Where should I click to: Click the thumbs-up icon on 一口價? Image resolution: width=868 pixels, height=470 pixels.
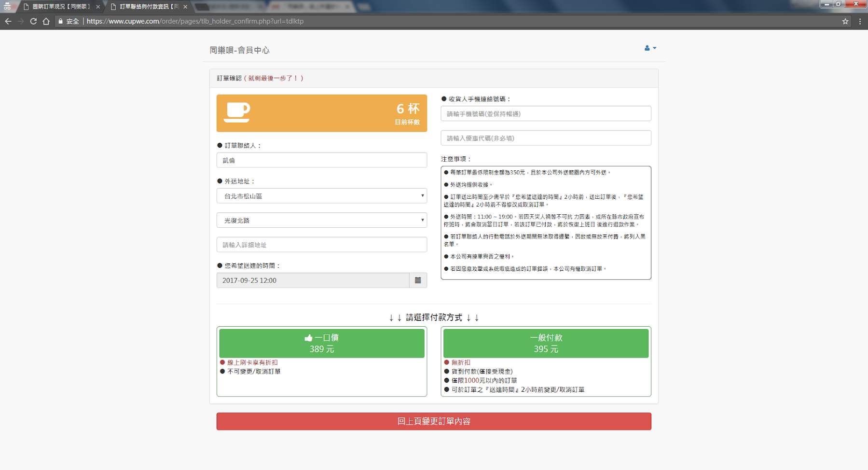tap(309, 338)
